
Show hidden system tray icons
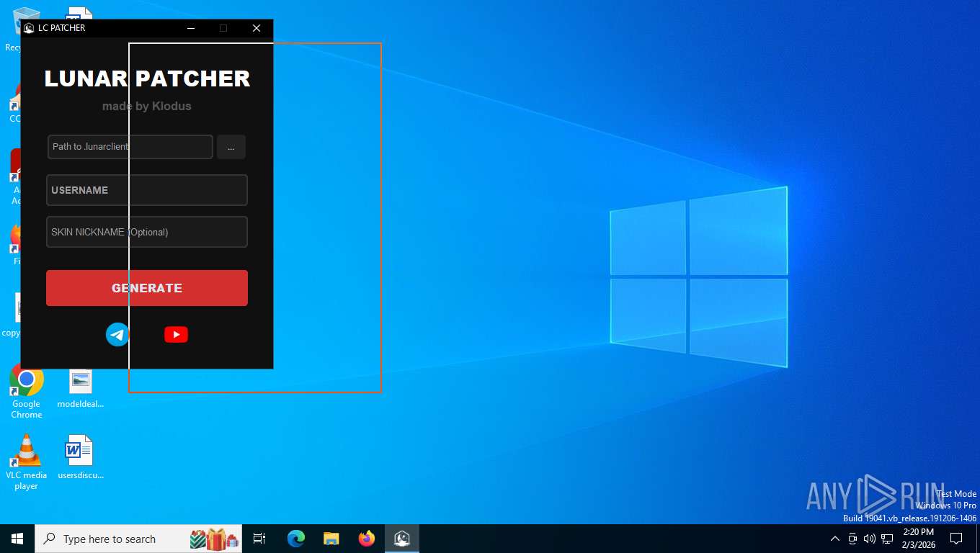click(x=835, y=539)
